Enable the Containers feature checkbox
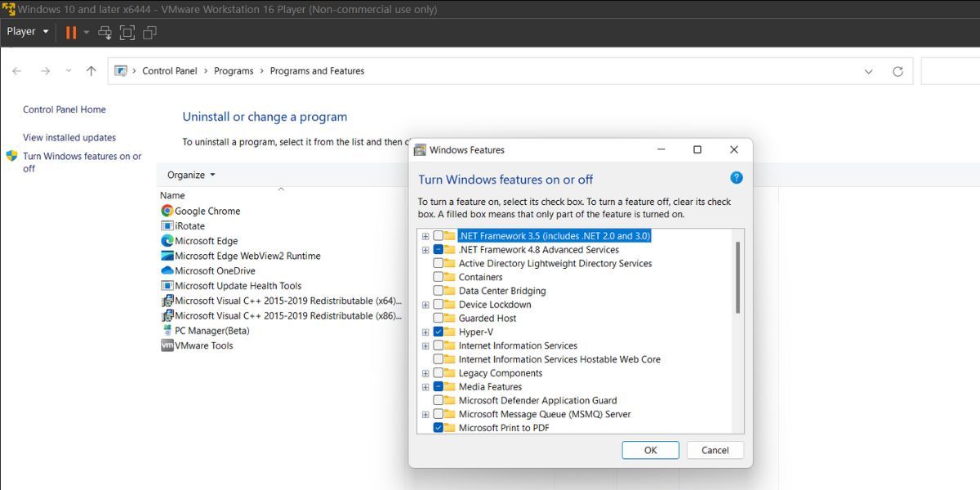Viewport: 980px width, 490px height. click(x=439, y=277)
